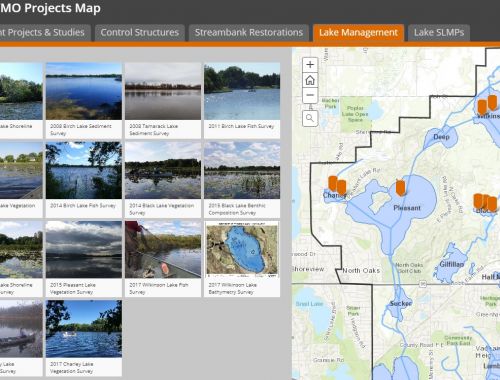Switch to the Control Structures tab
This screenshot has width=500, height=380.
(140, 33)
